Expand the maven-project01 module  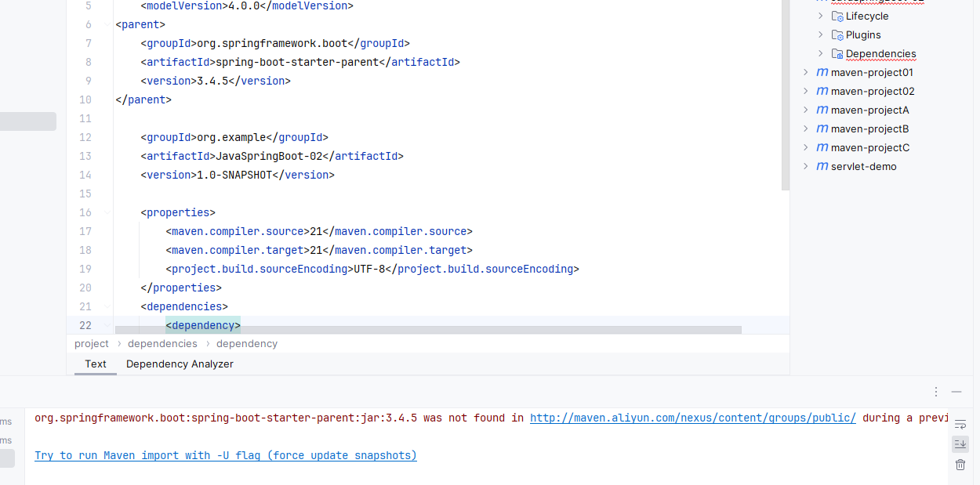coord(805,72)
